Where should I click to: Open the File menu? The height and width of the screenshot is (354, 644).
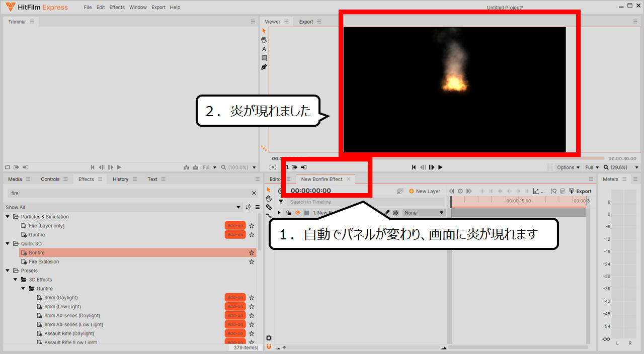88,8
